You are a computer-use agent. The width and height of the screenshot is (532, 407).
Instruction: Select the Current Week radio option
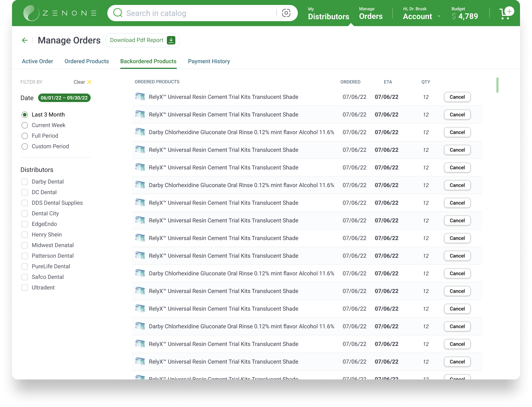point(25,125)
